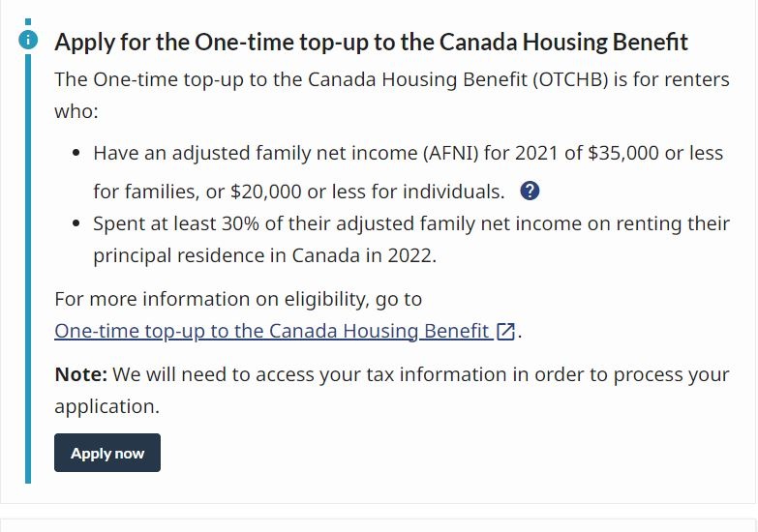Click the bullet dot of the AFNI item
This screenshot has height=532, width=758.
click(x=76, y=153)
